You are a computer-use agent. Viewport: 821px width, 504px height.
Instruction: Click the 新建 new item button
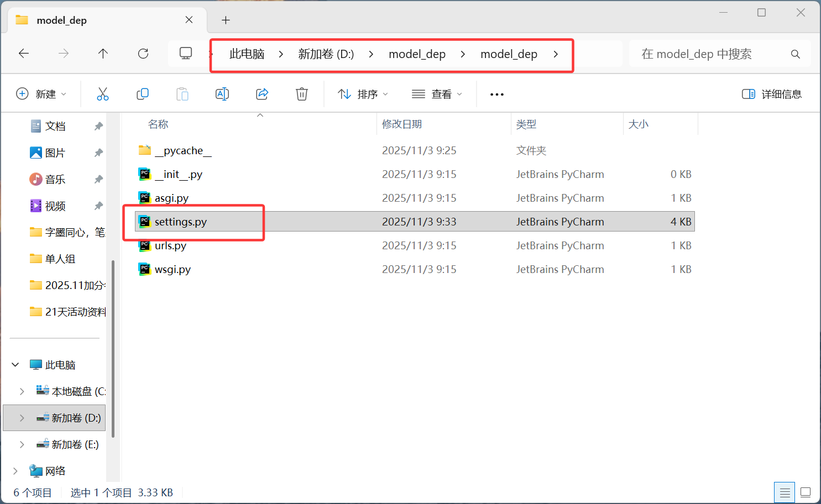(x=41, y=94)
